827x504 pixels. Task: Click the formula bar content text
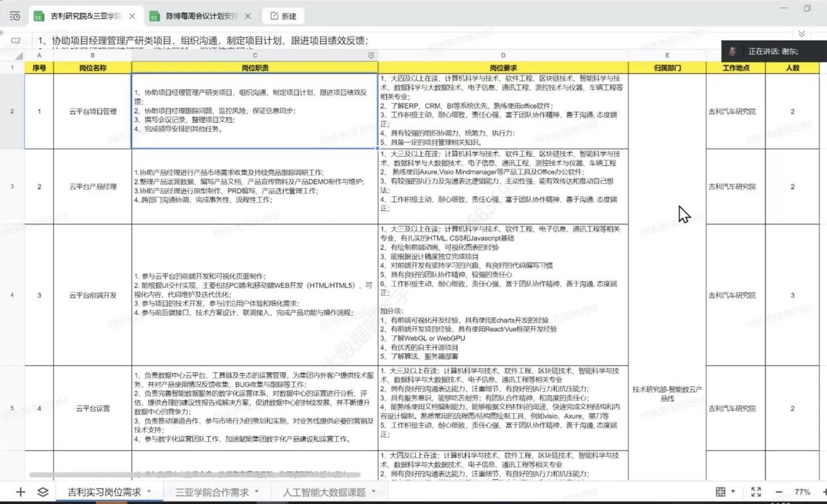(203, 40)
